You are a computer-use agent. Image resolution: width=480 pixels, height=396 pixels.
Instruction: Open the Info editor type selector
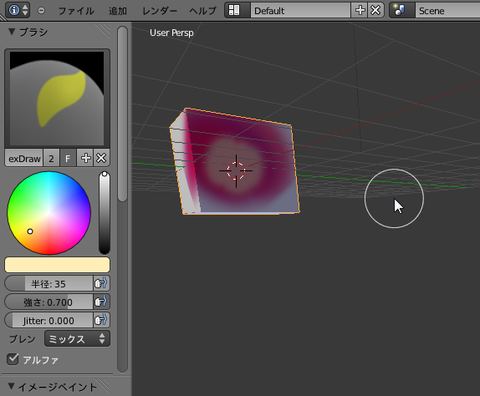(x=18, y=10)
